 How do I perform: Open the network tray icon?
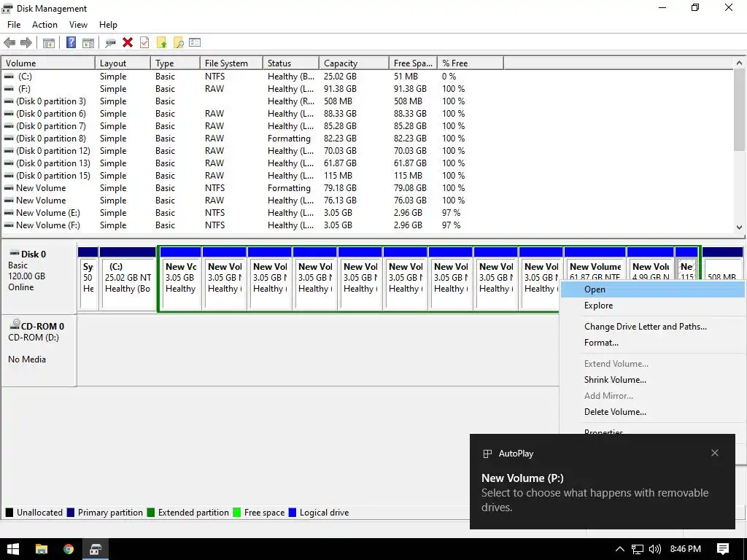coord(638,549)
